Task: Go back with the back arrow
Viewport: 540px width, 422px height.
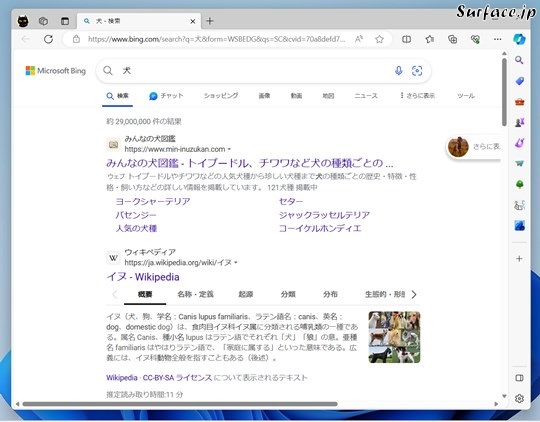Action: 25,39
